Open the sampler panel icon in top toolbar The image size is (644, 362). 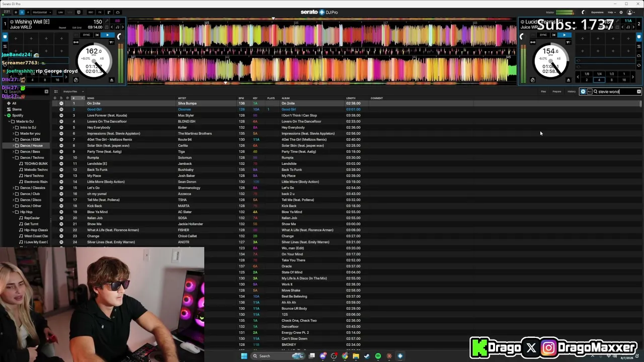point(109,12)
